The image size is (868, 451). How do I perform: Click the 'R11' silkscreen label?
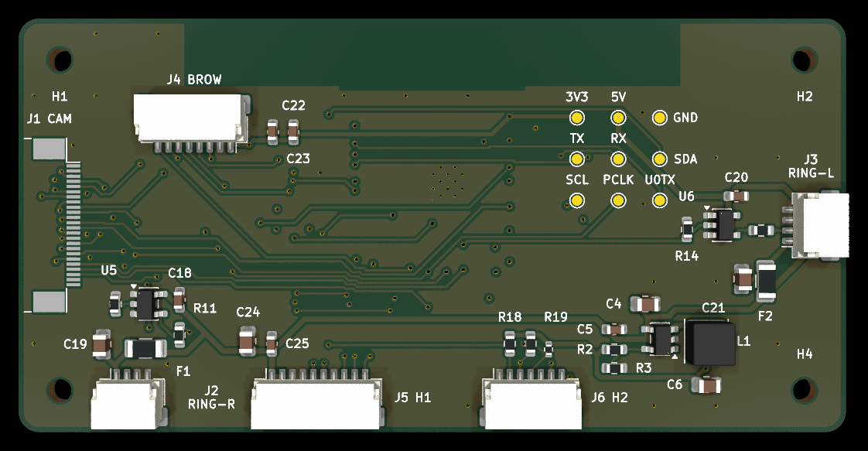(205, 308)
